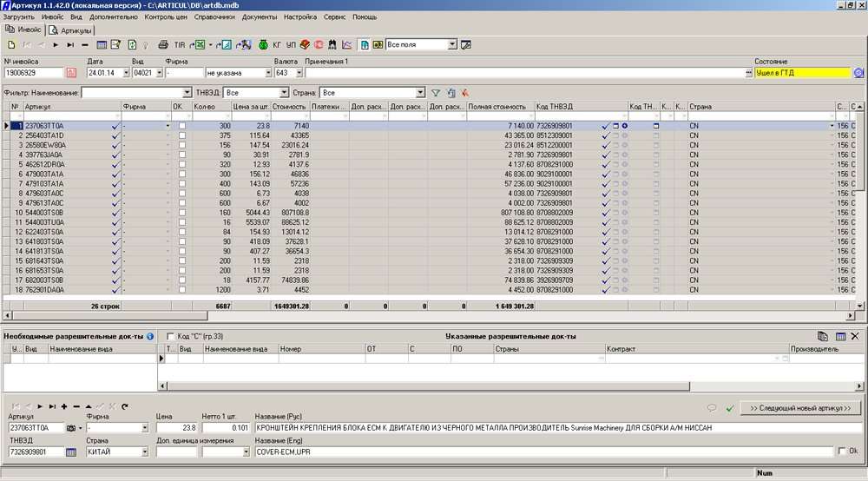This screenshot has height=481, width=868.
Task: Open the КИТАЙ country dropdown
Action: [x=144, y=452]
